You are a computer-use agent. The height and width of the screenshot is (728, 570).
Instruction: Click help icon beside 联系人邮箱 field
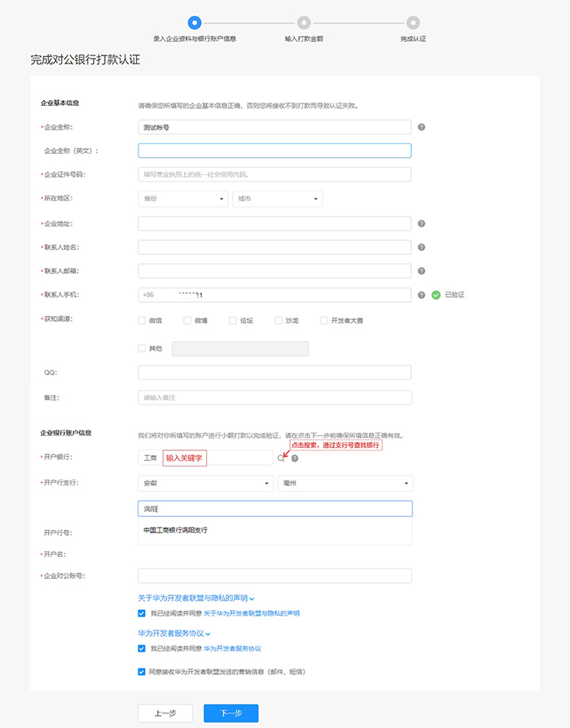421,271
